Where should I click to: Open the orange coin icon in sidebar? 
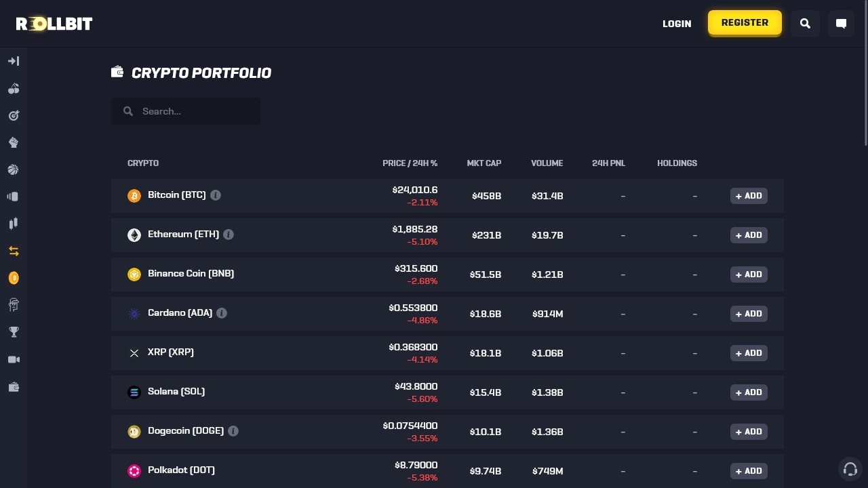pos(14,278)
